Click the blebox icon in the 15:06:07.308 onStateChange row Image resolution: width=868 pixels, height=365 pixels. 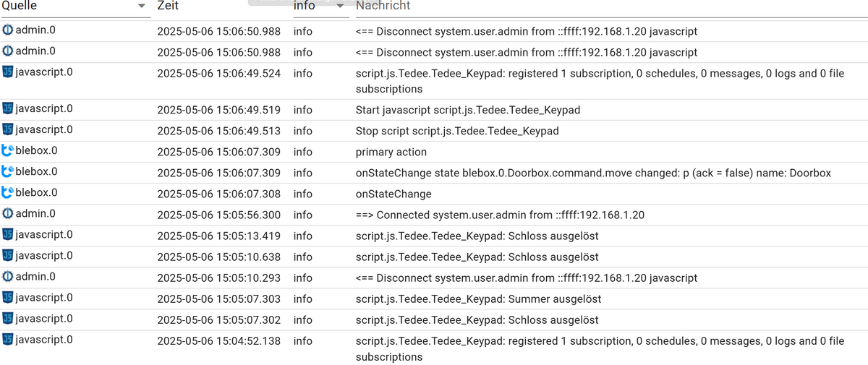(8, 193)
